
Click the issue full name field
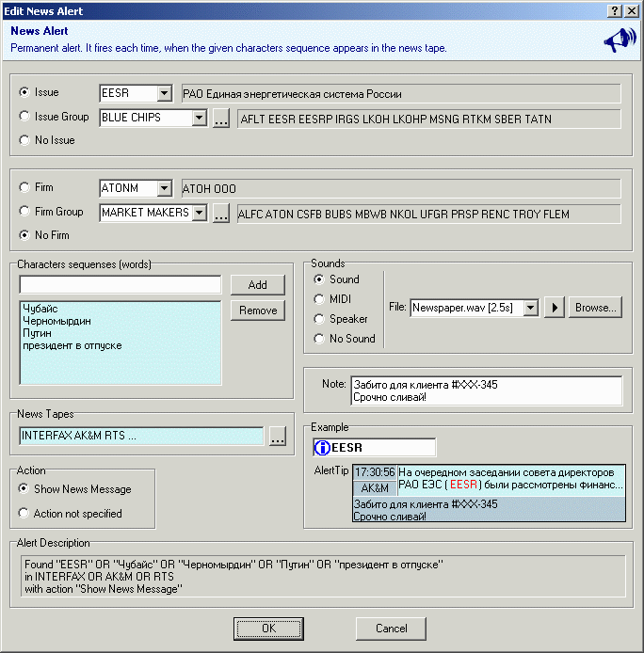tap(401, 94)
